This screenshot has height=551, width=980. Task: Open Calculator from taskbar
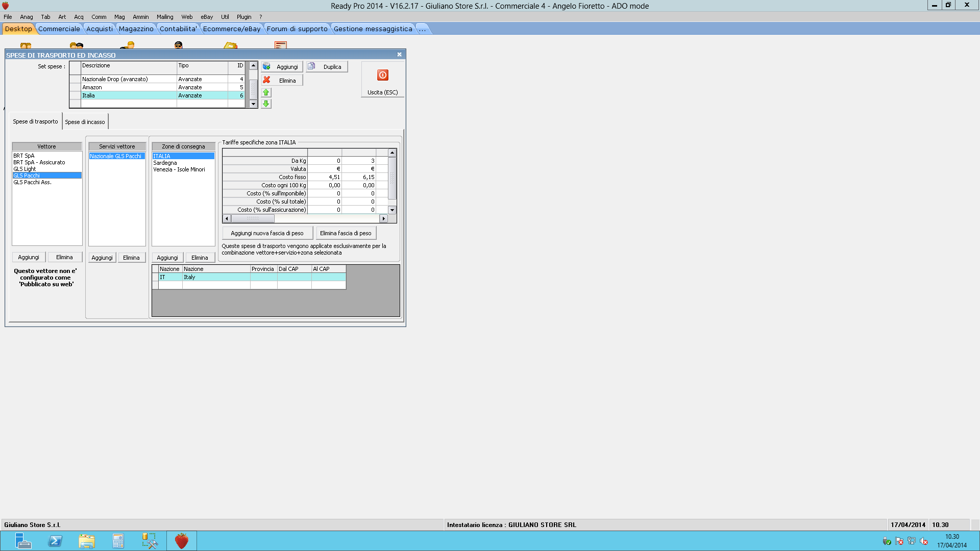118,541
